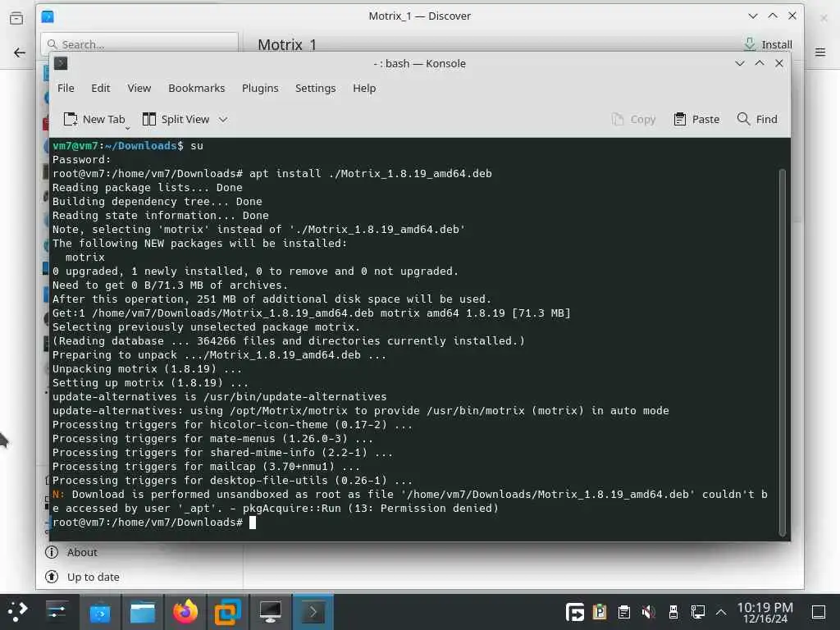Open Find in Konsole toolbar
Image resolution: width=840 pixels, height=630 pixels.
(757, 119)
